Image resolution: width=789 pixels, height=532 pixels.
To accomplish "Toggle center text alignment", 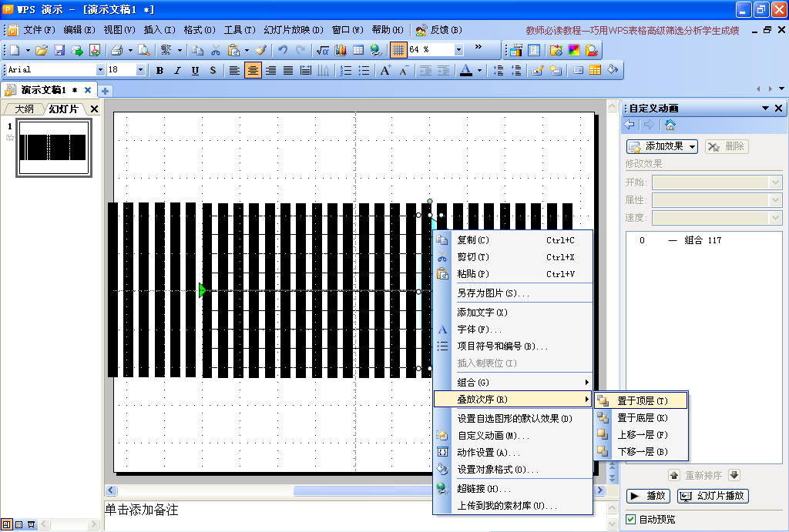I will click(x=253, y=70).
